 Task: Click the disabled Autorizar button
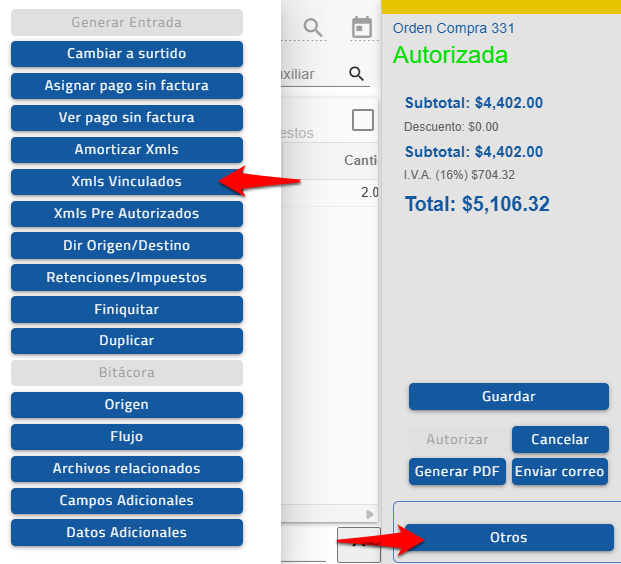[457, 440]
